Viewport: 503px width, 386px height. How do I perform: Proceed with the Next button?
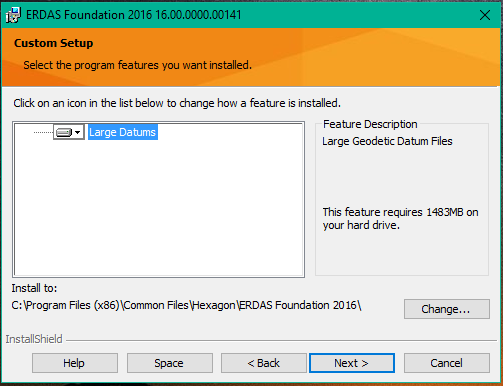click(x=352, y=363)
